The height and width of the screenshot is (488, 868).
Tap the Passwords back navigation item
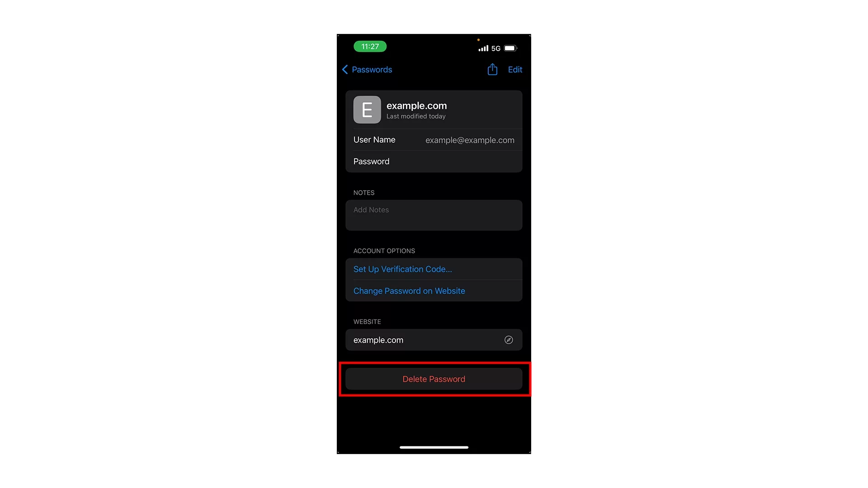pyautogui.click(x=366, y=70)
